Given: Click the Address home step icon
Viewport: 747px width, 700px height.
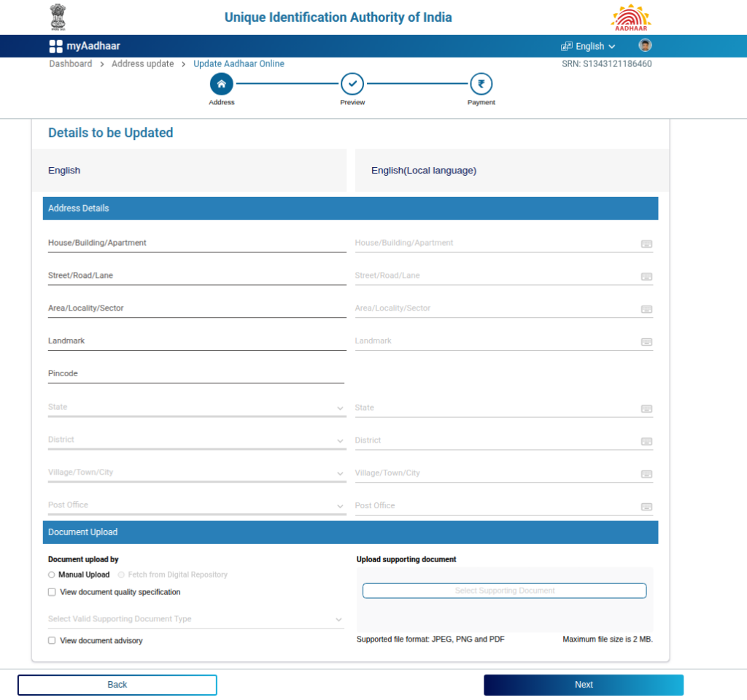Looking at the screenshot, I should coord(221,85).
